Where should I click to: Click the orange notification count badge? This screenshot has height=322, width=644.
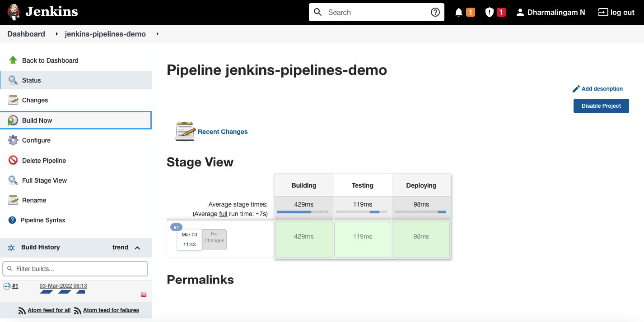click(471, 12)
